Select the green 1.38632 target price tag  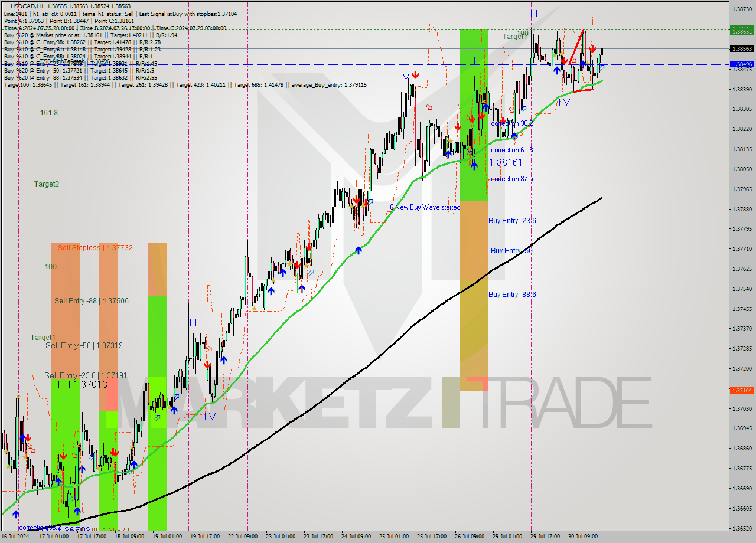742,31
